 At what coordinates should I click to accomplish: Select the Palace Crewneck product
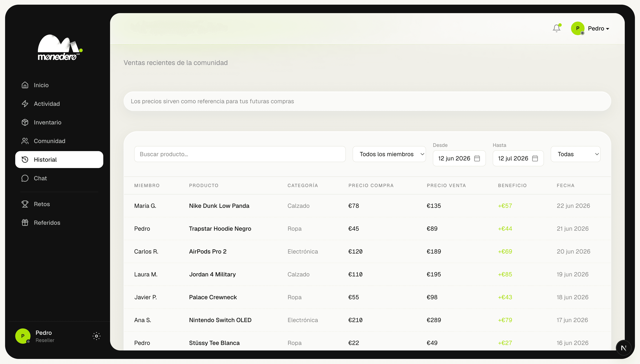213,297
